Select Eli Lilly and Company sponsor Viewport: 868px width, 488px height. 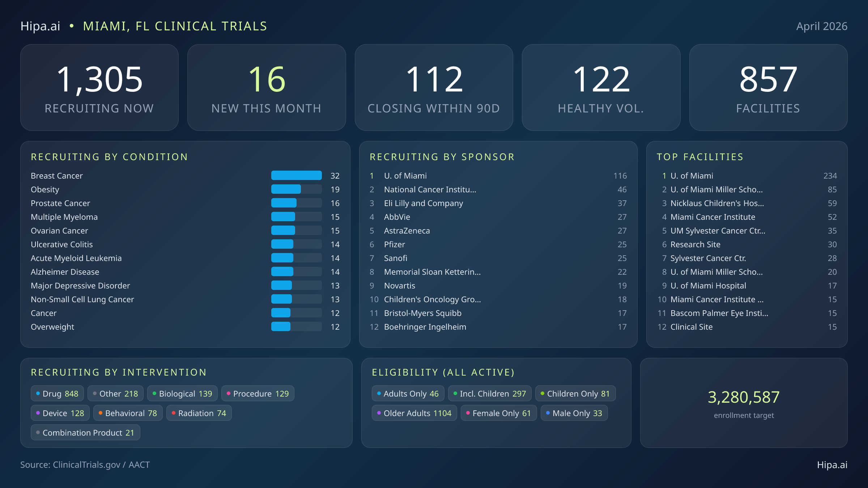click(x=498, y=203)
